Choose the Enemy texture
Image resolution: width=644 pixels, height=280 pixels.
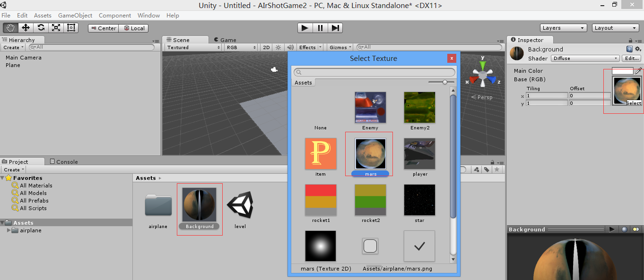pos(370,111)
